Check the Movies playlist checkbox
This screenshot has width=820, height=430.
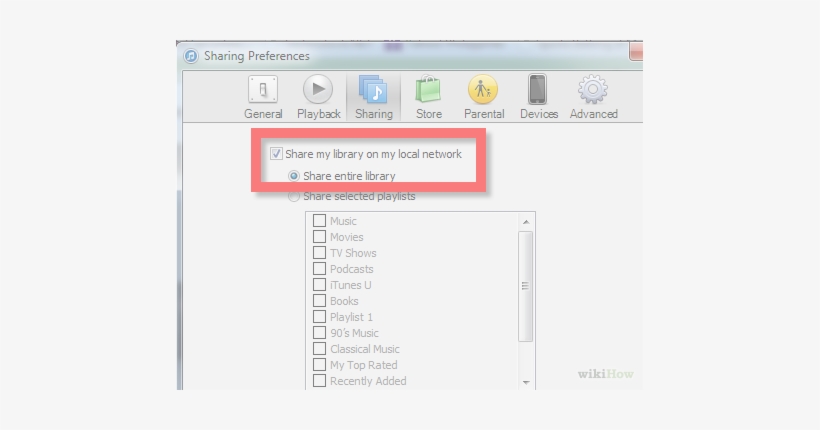[320, 237]
